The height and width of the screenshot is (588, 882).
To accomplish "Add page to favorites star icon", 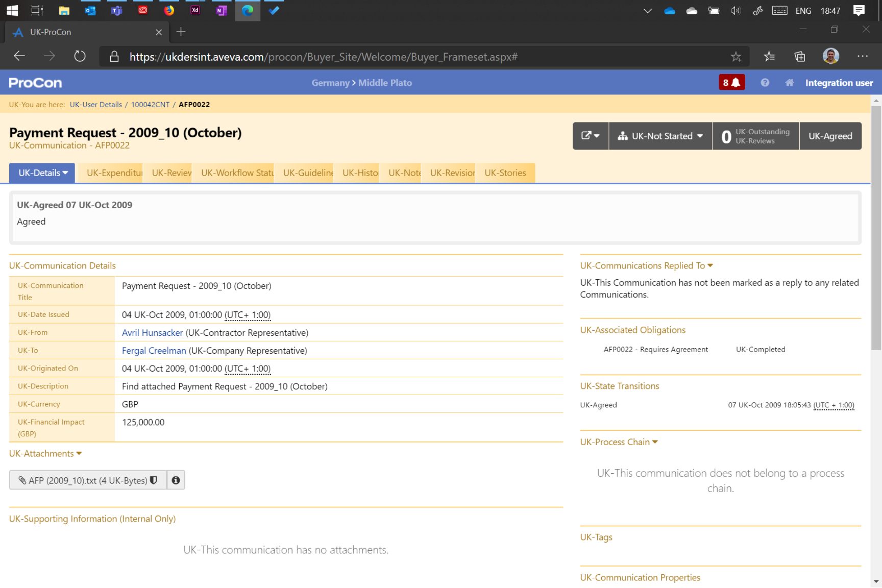I will pos(736,57).
